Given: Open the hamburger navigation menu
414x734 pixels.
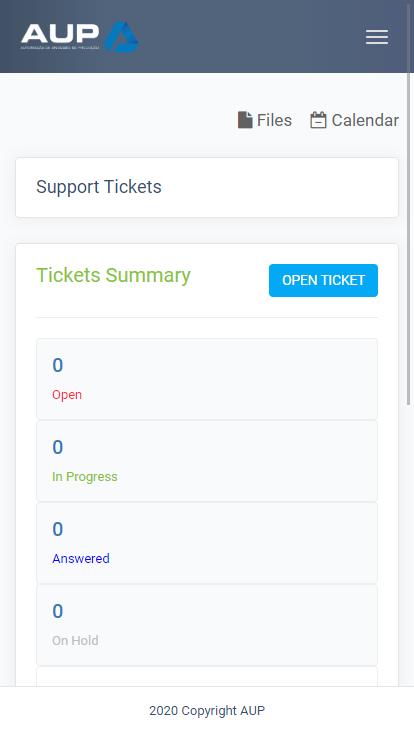Looking at the screenshot, I should click(377, 37).
